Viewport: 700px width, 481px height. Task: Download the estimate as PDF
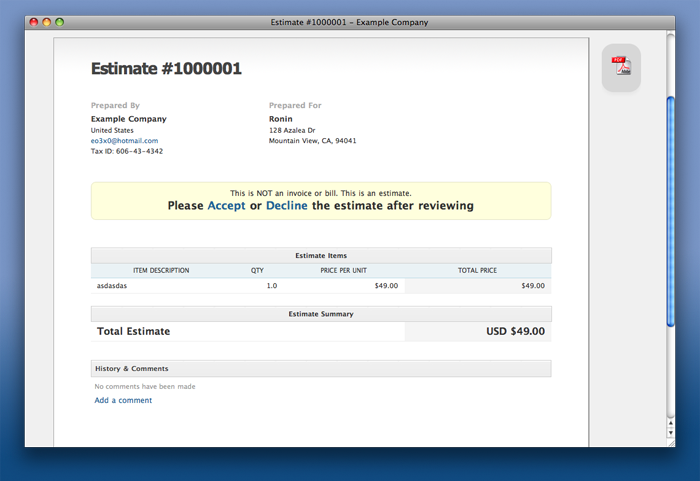[x=621, y=67]
